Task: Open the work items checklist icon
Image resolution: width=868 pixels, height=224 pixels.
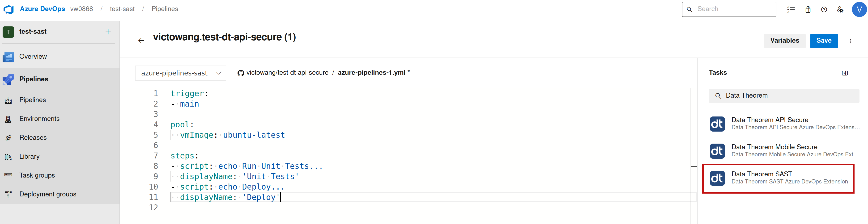Action: (791, 9)
